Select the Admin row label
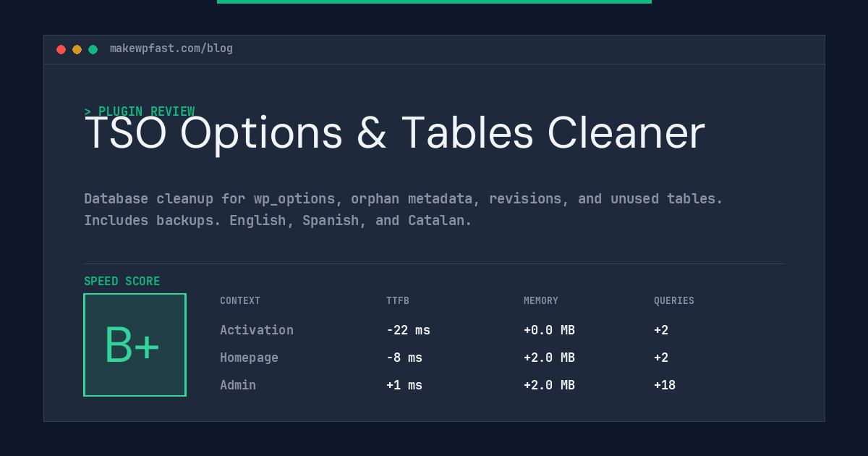The width and height of the screenshot is (868, 456). tap(238, 385)
